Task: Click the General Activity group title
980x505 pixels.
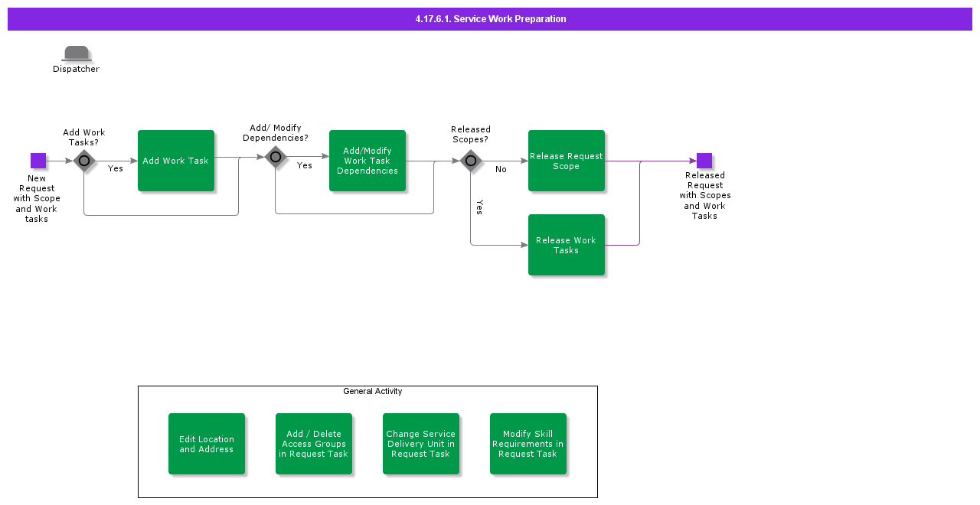Action: point(373,391)
